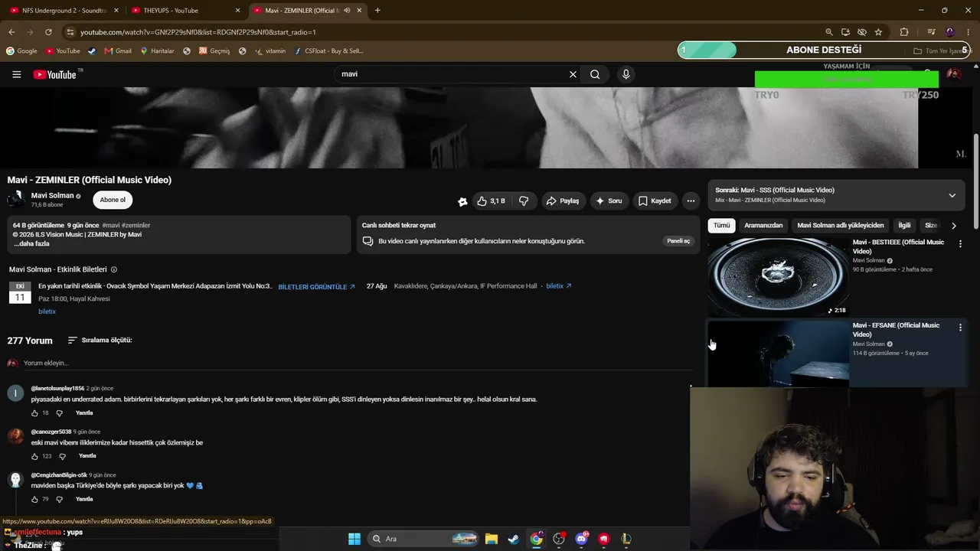Show more filter chips with the right arrow
The height and width of the screenshot is (551, 980).
pos(953,226)
